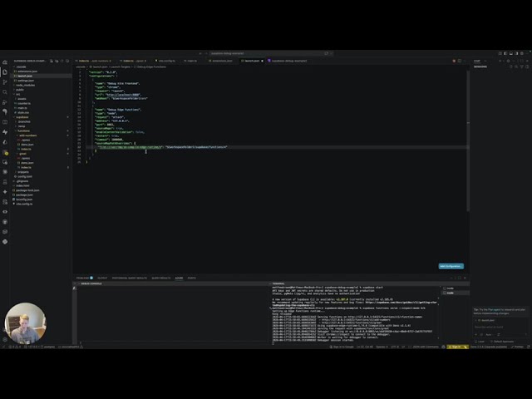Collapse the supabase folder
The height and width of the screenshot is (399, 532).
42,117
